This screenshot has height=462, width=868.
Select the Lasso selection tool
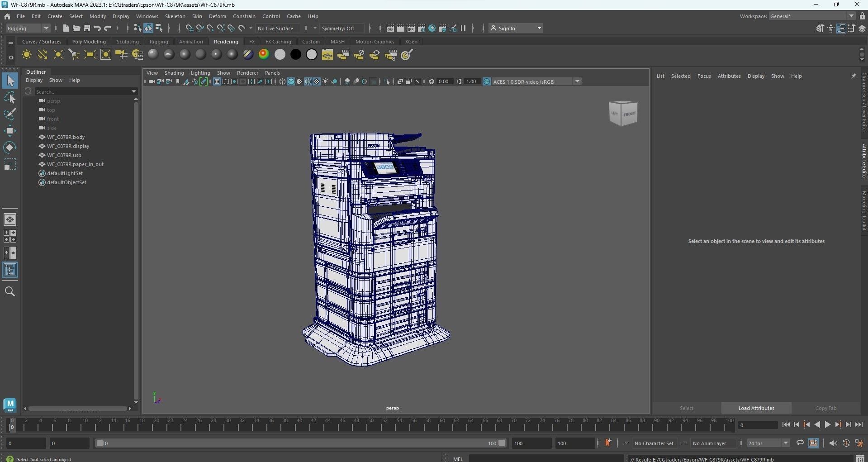coord(10,98)
